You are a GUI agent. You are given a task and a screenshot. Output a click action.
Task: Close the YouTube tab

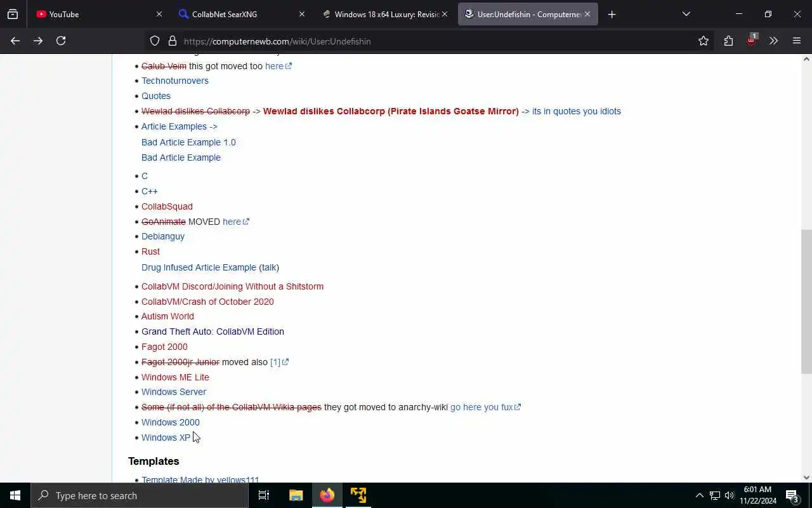coord(159,14)
